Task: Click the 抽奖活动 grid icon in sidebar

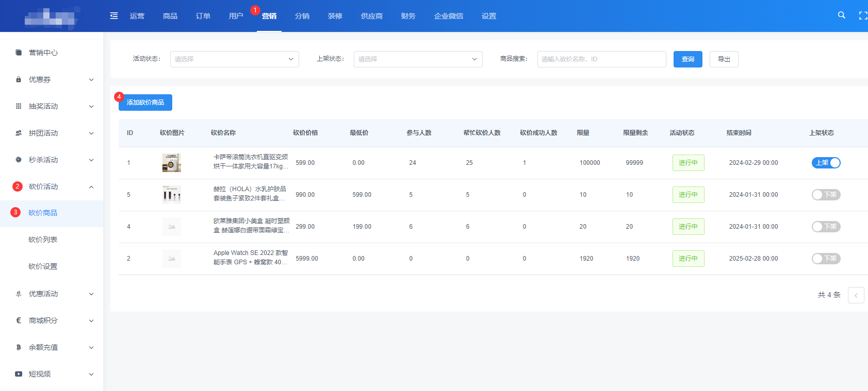Action: click(19, 106)
